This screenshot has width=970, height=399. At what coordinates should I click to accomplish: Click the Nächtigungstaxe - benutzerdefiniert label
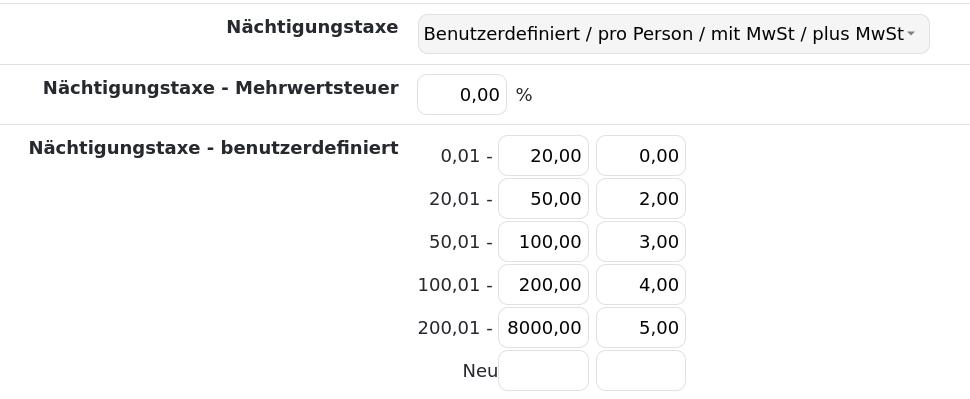[213, 148]
